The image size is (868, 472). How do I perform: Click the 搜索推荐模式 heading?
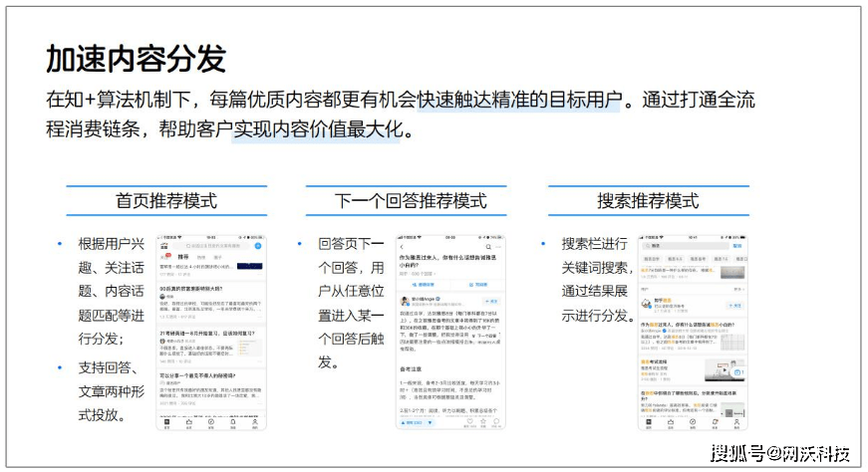pyautogui.click(x=648, y=201)
